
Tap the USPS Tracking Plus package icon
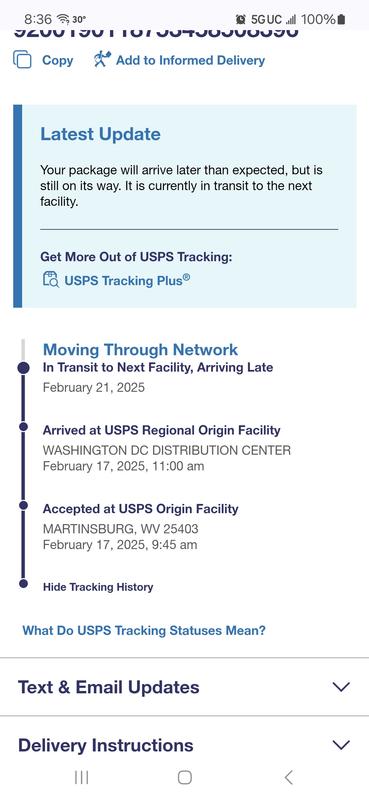click(51, 280)
